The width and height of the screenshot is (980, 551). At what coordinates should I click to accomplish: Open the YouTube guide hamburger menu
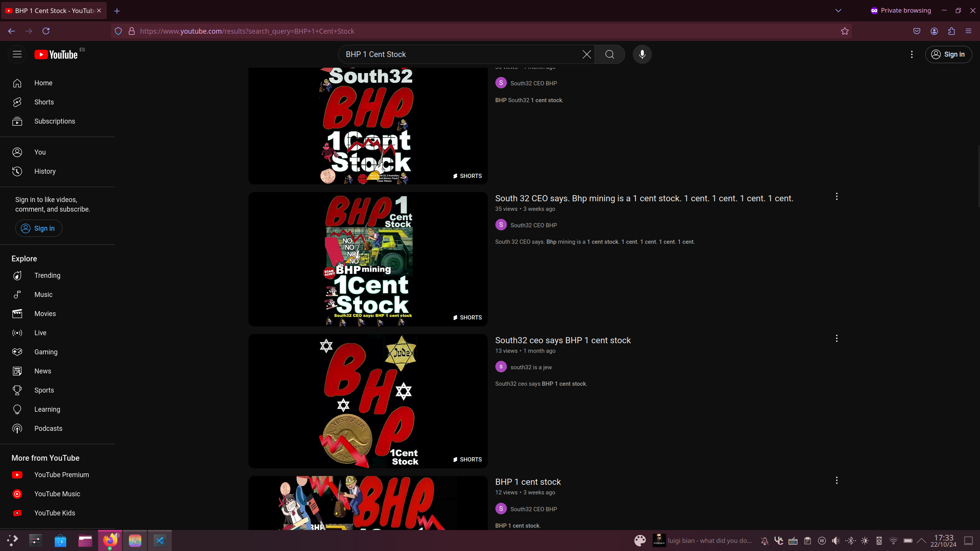pyautogui.click(x=17, y=54)
